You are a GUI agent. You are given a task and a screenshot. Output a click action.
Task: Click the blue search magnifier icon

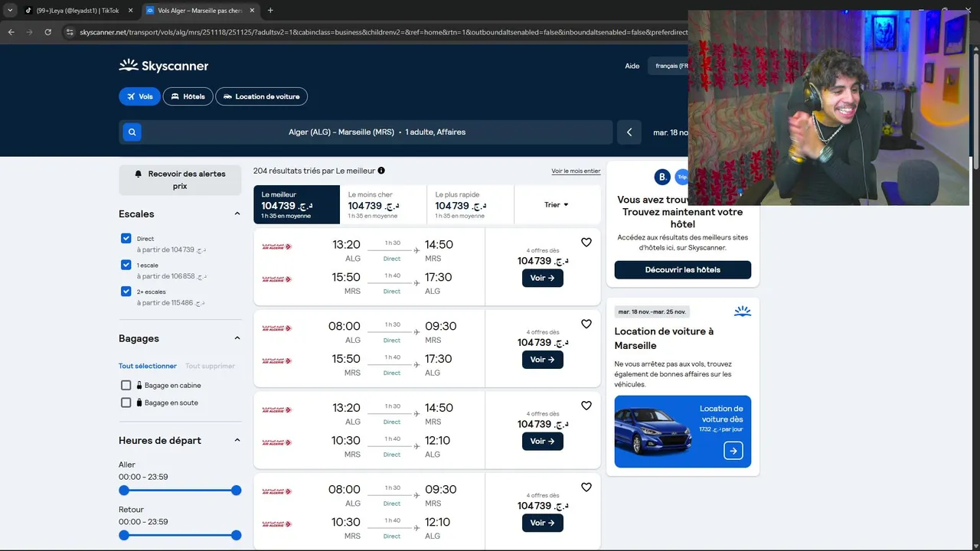132,132
